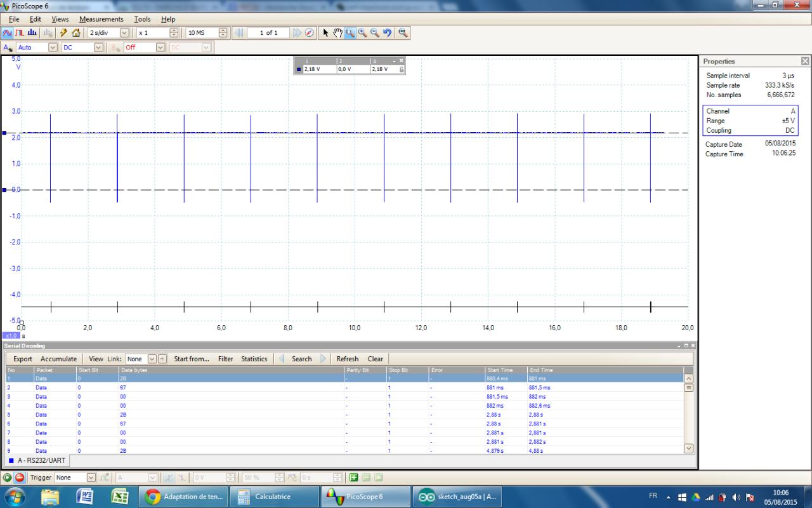Click the Channel A voltage ruler handle at 2.18 V
The height and width of the screenshot is (508, 812).
coord(4,133)
